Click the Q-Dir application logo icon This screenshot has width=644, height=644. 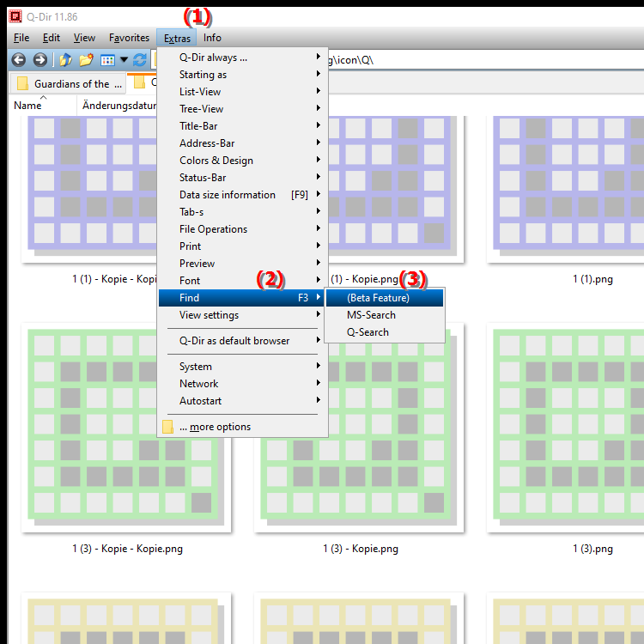(15, 16)
